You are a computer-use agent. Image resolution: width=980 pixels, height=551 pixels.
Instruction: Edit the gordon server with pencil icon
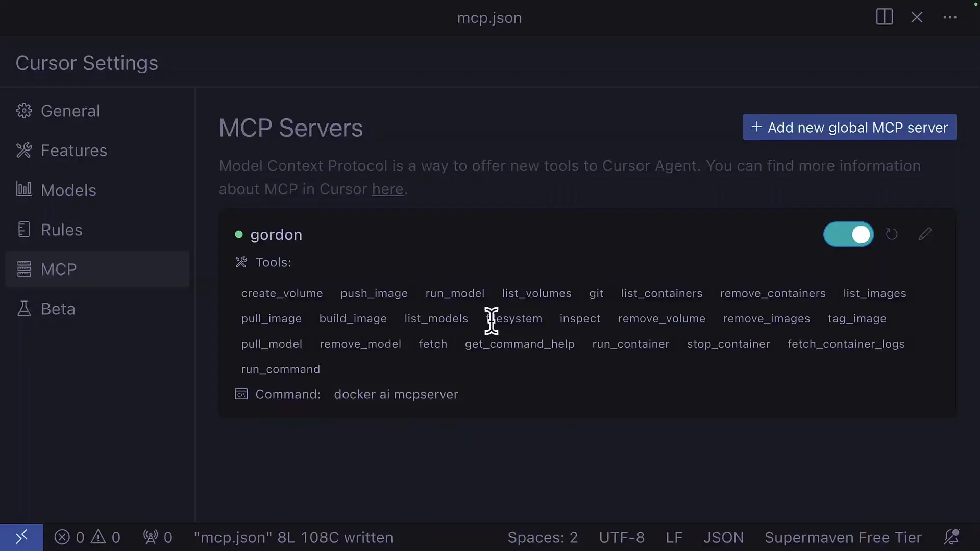(925, 234)
